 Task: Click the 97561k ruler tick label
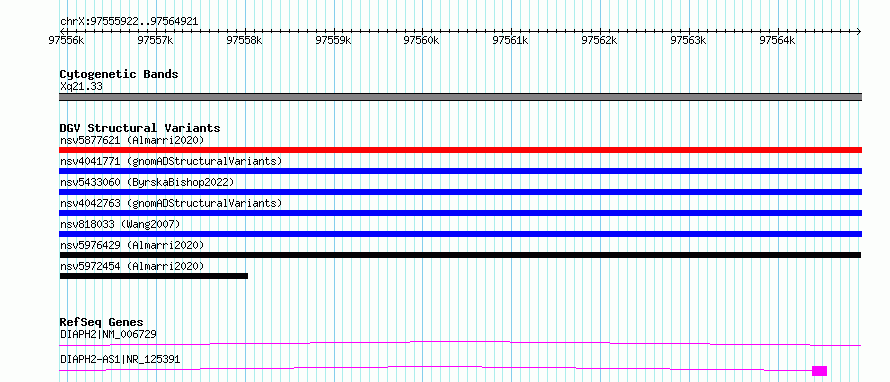pos(511,40)
